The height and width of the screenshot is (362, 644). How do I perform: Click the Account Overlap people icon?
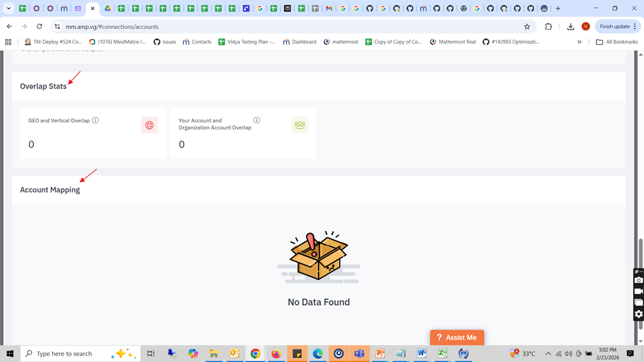pyautogui.click(x=300, y=125)
